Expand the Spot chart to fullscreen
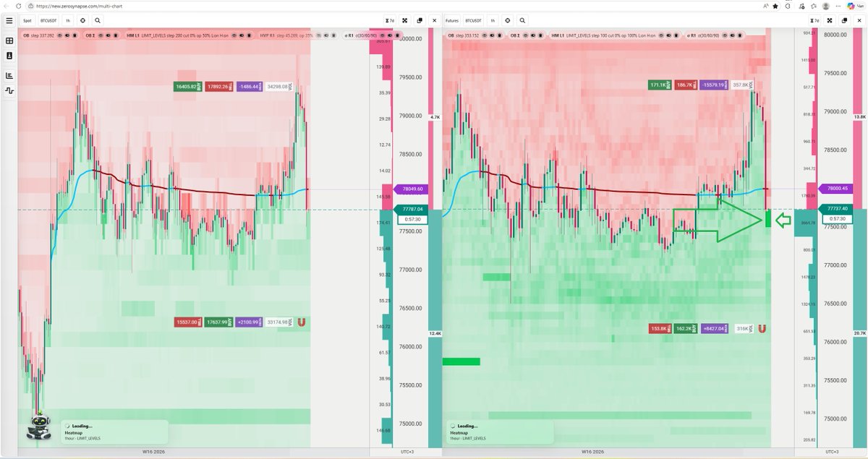The height and width of the screenshot is (459, 868). pos(404,21)
